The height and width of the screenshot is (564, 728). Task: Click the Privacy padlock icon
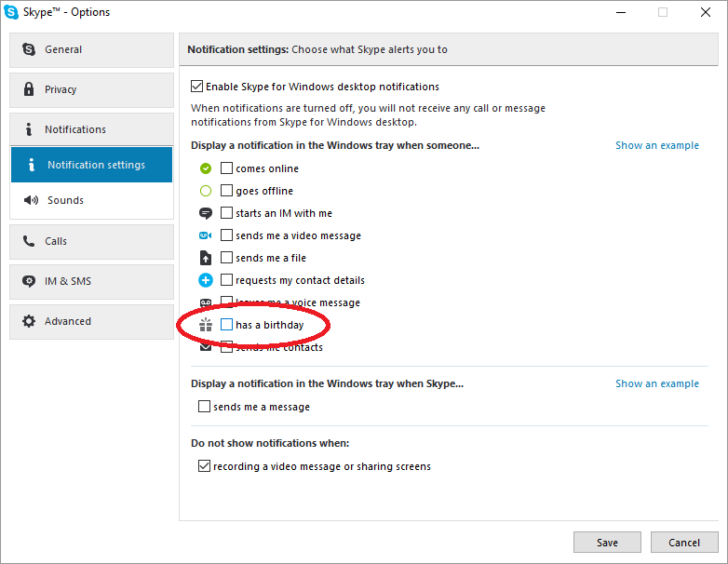[x=29, y=89]
